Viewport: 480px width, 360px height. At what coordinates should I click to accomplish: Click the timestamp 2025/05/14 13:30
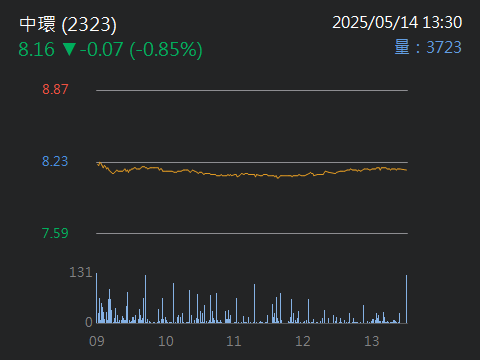click(397, 23)
